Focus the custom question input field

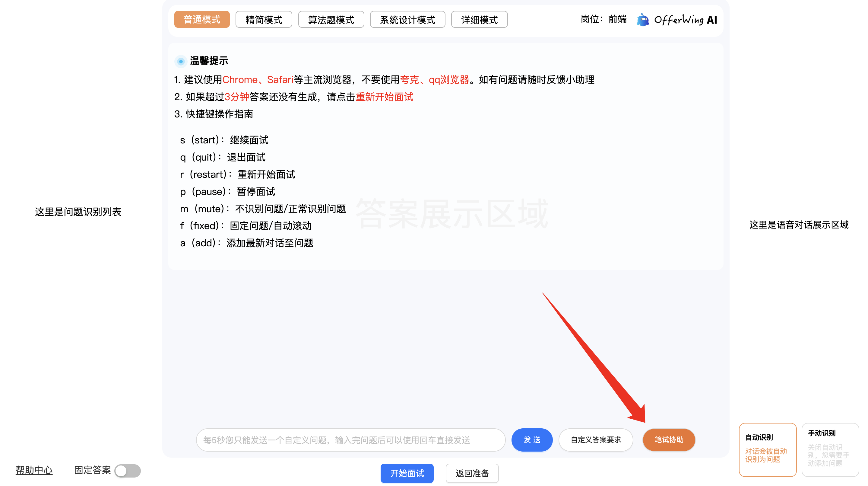point(350,440)
